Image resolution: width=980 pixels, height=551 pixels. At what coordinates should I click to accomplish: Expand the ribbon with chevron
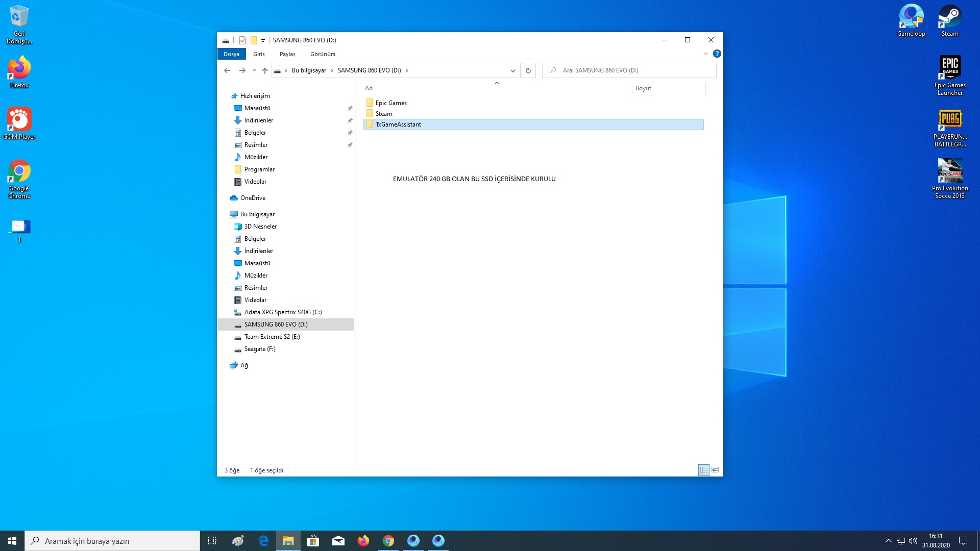pyautogui.click(x=705, y=54)
